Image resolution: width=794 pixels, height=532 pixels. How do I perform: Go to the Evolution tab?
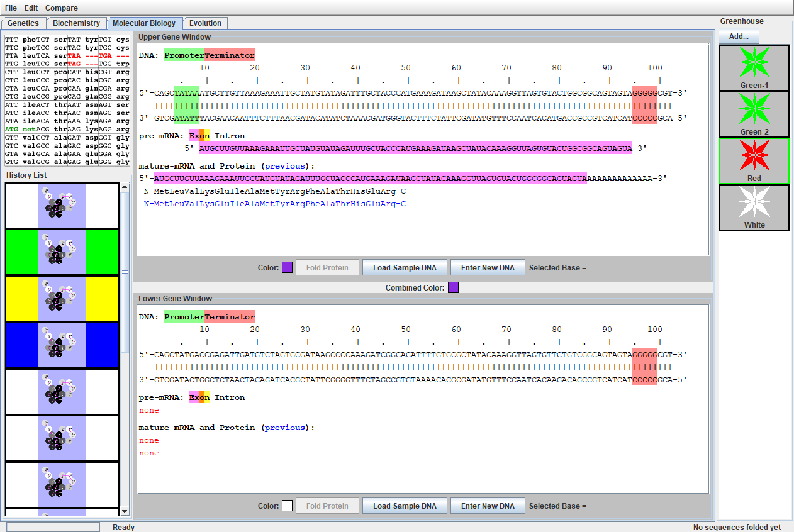205,23
